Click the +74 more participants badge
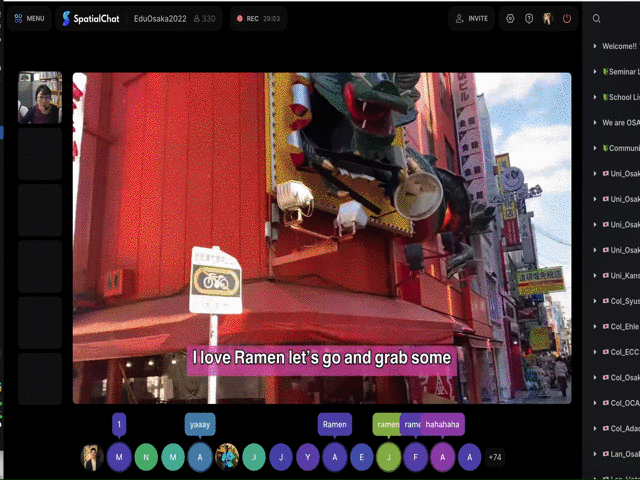 [x=494, y=457]
